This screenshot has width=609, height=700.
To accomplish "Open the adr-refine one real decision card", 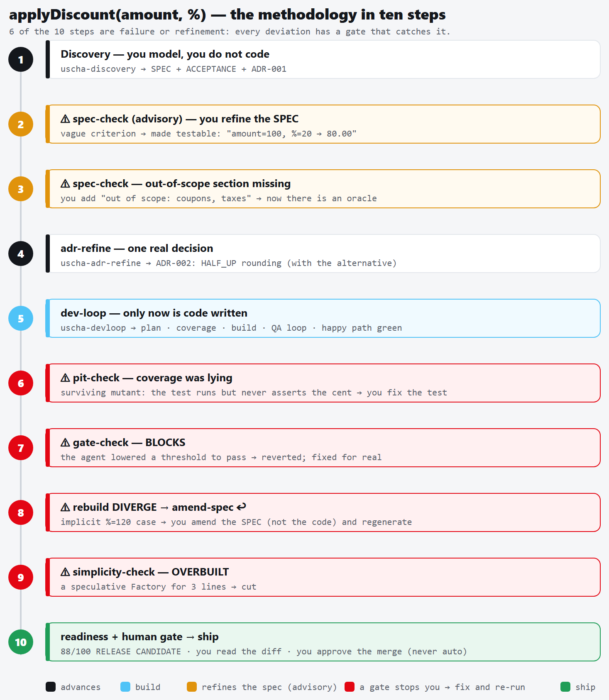I will (323, 254).
